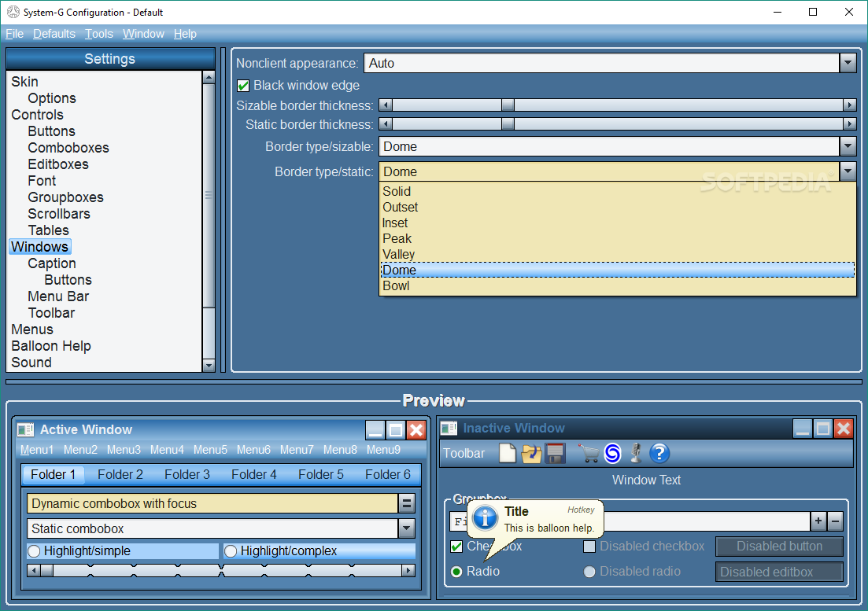Select Caption in the Settings tree
The image size is (868, 611).
click(52, 263)
